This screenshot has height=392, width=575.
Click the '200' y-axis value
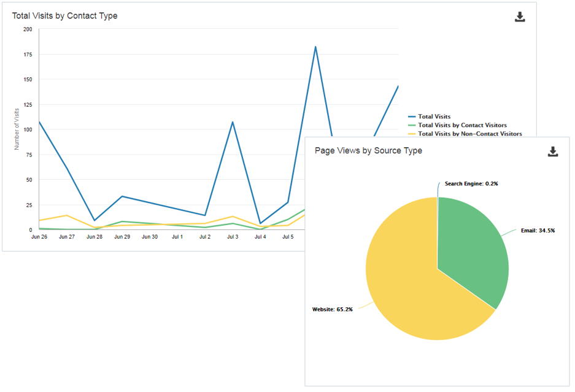pos(28,29)
